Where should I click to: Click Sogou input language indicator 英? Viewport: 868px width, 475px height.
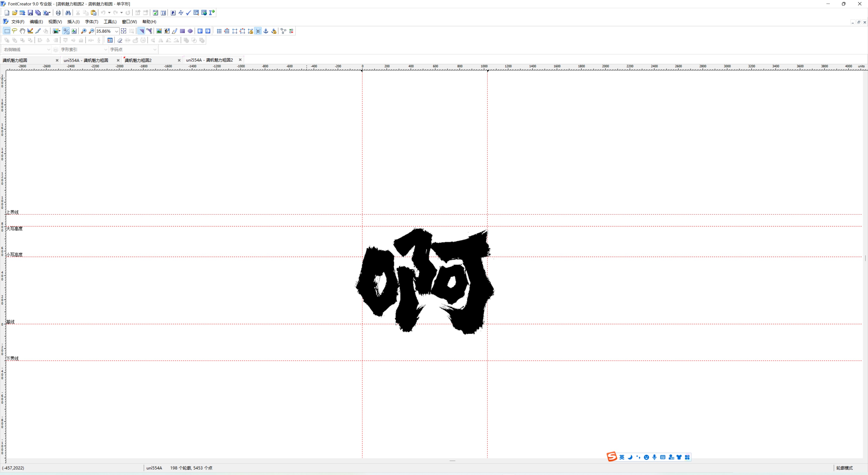(622, 457)
